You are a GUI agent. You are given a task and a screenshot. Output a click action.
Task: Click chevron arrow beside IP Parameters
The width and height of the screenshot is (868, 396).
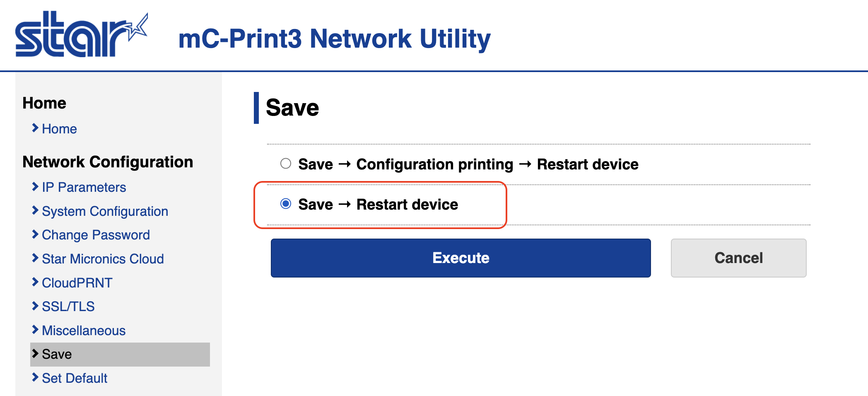pyautogui.click(x=35, y=187)
